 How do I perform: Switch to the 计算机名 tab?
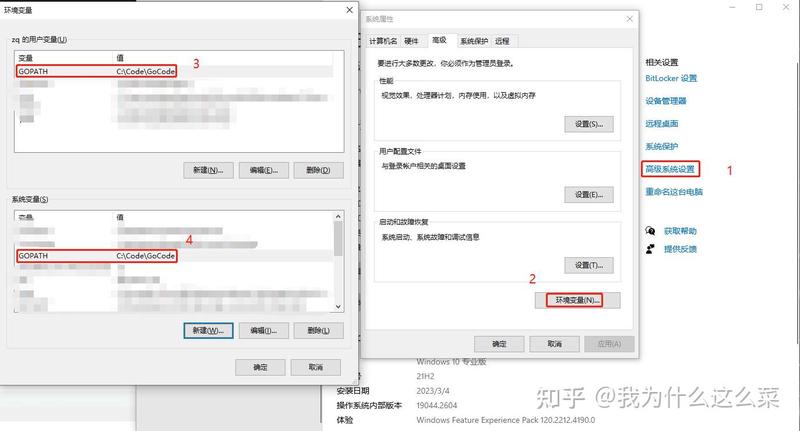(x=383, y=41)
